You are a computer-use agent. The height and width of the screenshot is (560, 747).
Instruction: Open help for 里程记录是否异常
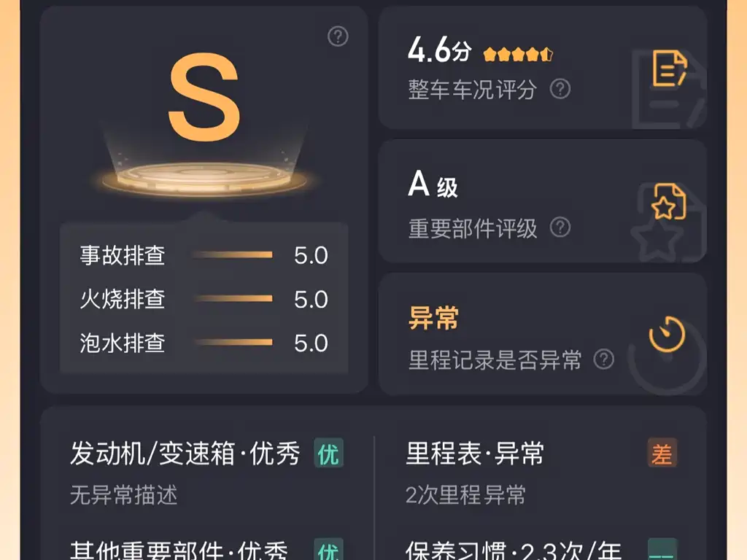click(x=603, y=359)
